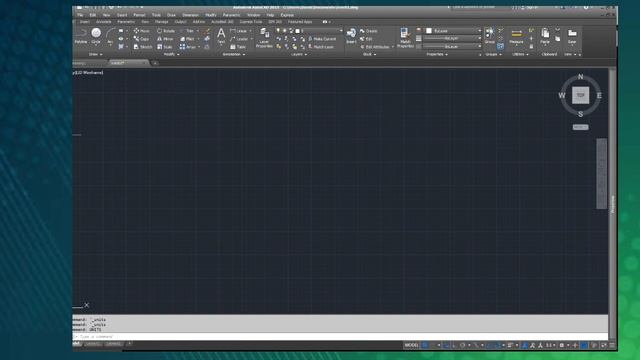Click the navigation bar on the right
This screenshot has height=360, width=640.
tap(601, 173)
